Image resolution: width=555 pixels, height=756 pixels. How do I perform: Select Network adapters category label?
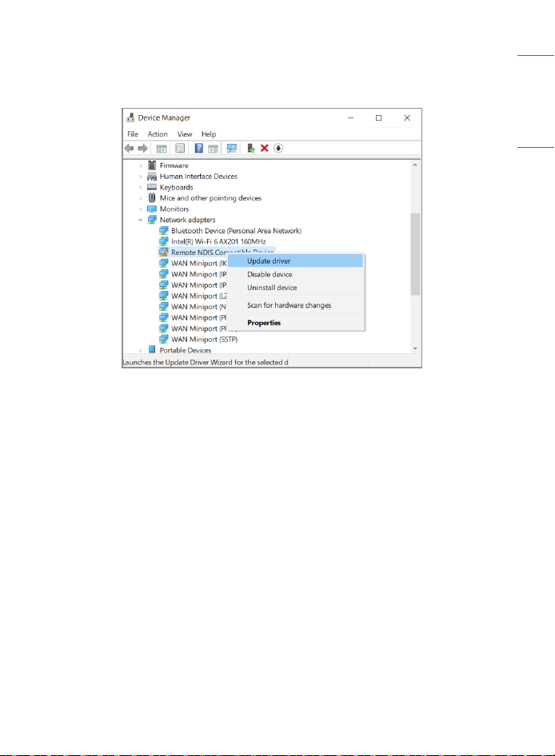pyautogui.click(x=187, y=220)
